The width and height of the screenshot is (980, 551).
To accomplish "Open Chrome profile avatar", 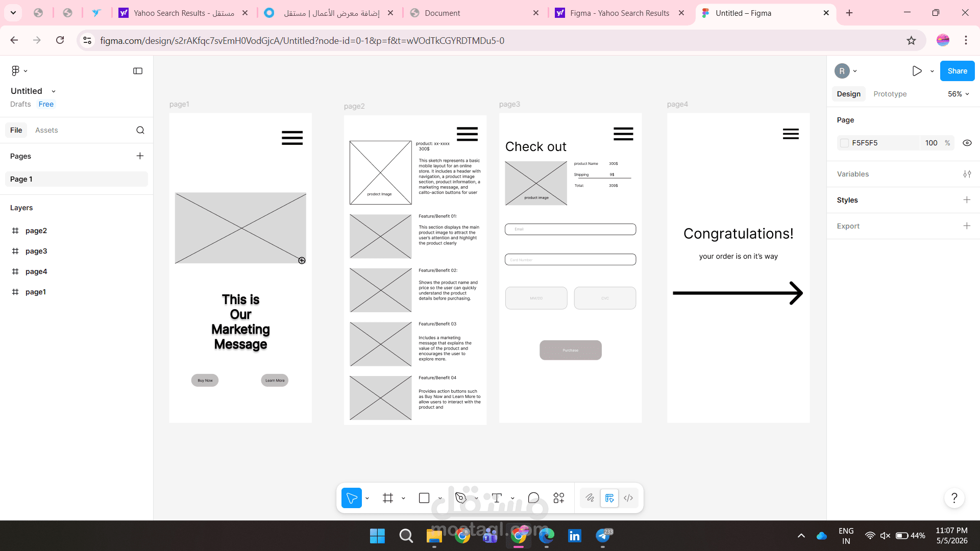I will [x=943, y=40].
